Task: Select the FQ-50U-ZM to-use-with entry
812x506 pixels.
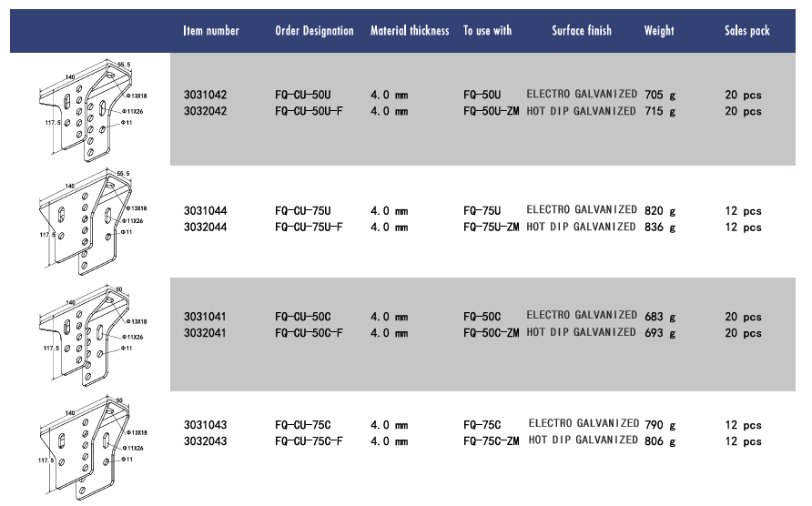Action: pos(491,111)
